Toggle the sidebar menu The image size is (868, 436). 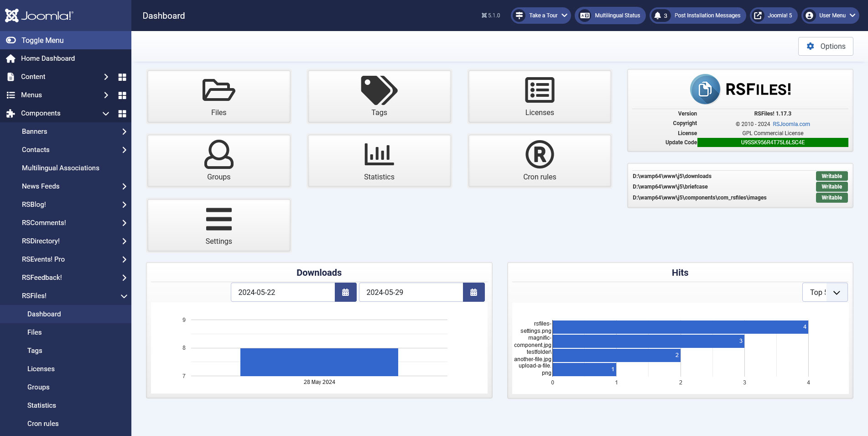(66, 40)
